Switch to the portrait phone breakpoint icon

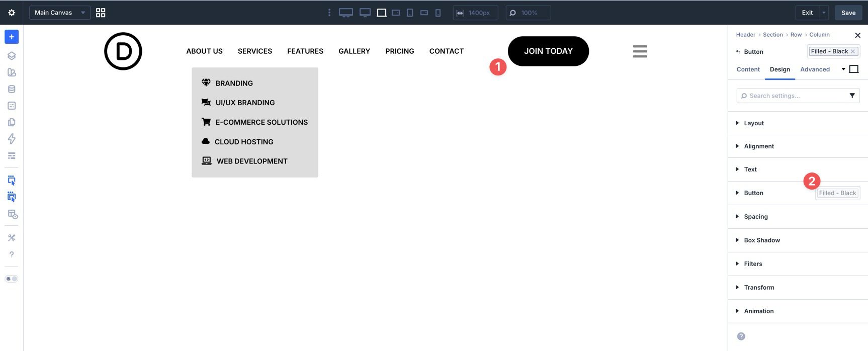click(438, 13)
